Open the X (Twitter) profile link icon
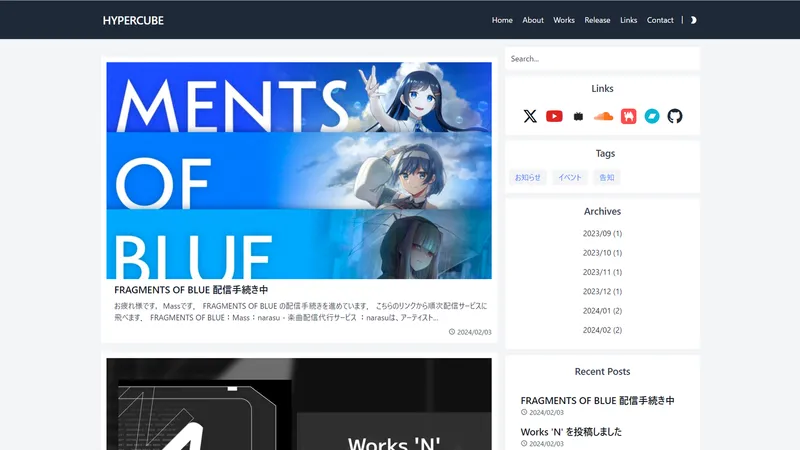The height and width of the screenshot is (450, 800). pos(530,116)
